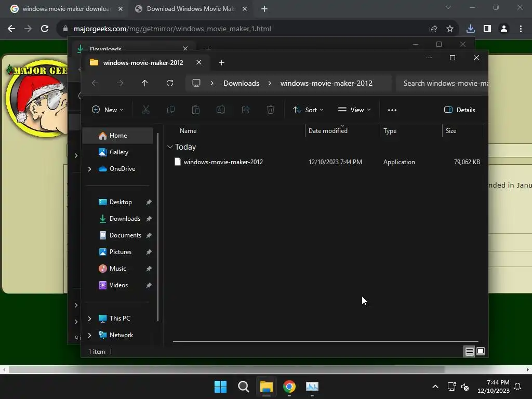Open the Sort dropdown
The height and width of the screenshot is (399, 532).
[309, 110]
